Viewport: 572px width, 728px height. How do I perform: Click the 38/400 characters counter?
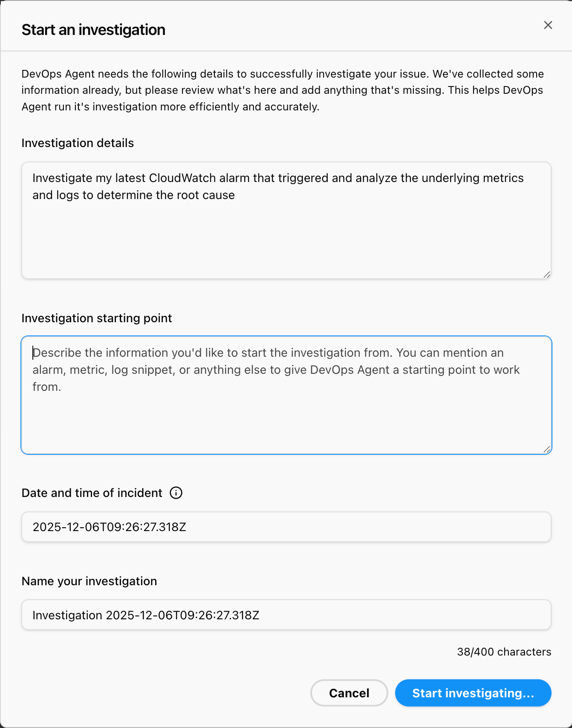[x=504, y=652]
